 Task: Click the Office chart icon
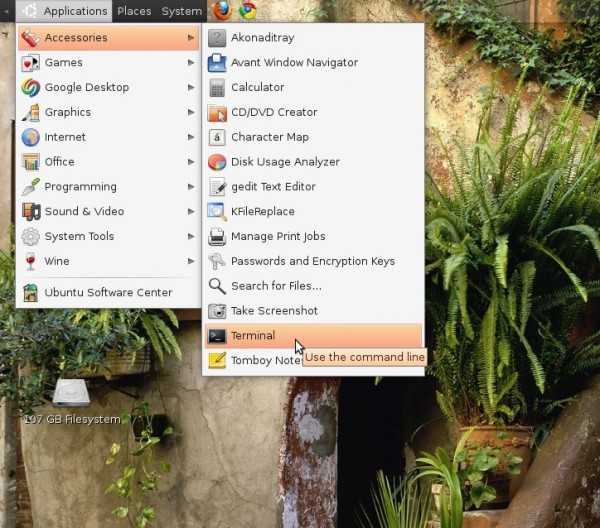pyautogui.click(x=30, y=162)
